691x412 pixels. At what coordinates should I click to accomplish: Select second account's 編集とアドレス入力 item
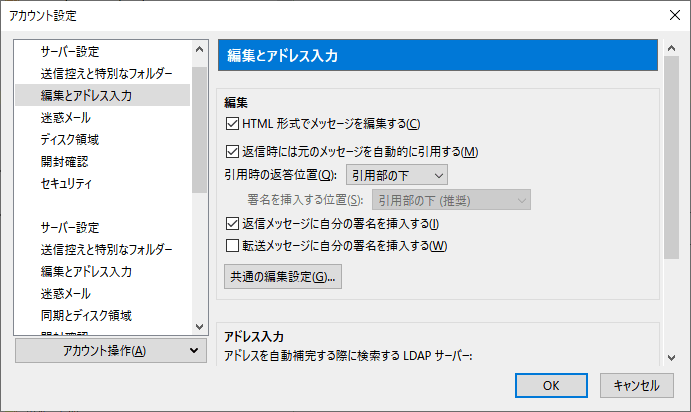[x=86, y=271]
